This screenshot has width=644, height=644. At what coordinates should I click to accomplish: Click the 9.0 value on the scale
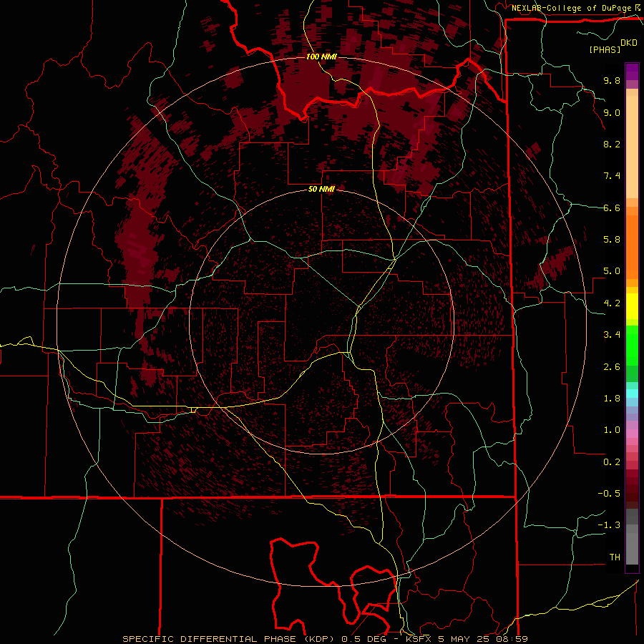[x=612, y=112]
